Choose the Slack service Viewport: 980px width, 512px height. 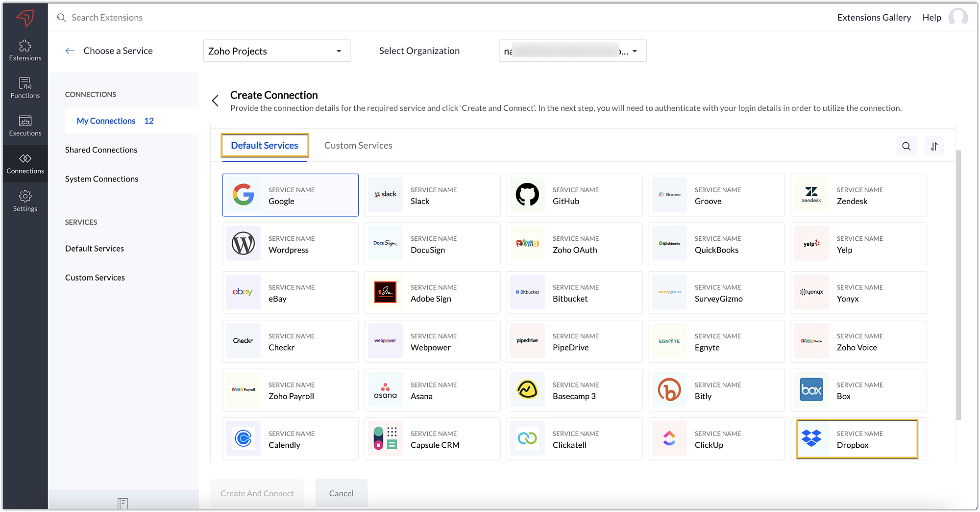click(432, 195)
